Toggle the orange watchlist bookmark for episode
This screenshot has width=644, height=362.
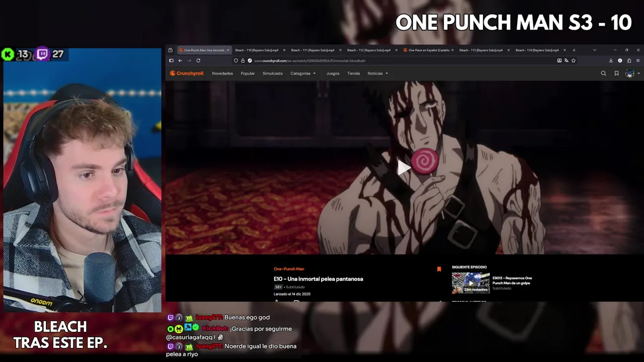pyautogui.click(x=439, y=269)
